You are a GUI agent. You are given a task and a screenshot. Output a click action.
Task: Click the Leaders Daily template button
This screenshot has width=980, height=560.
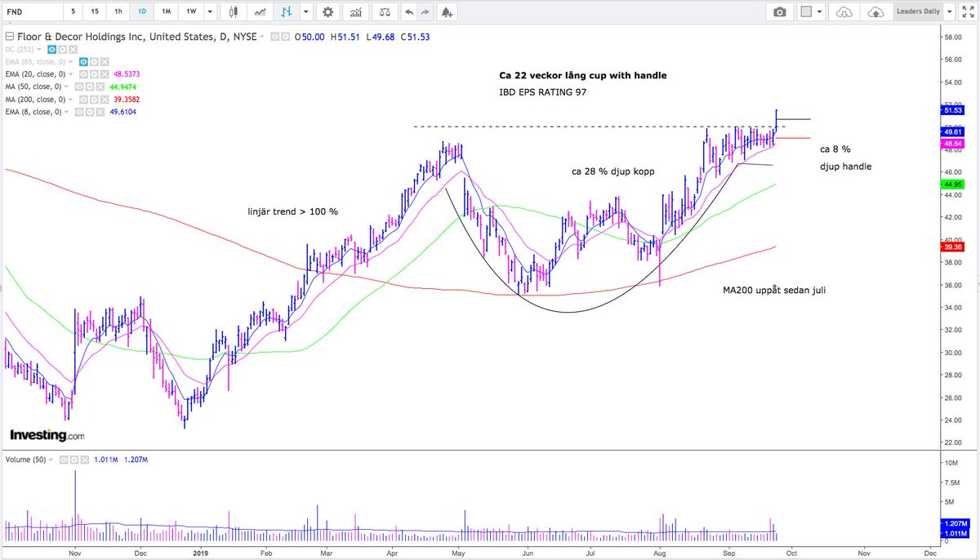(919, 12)
